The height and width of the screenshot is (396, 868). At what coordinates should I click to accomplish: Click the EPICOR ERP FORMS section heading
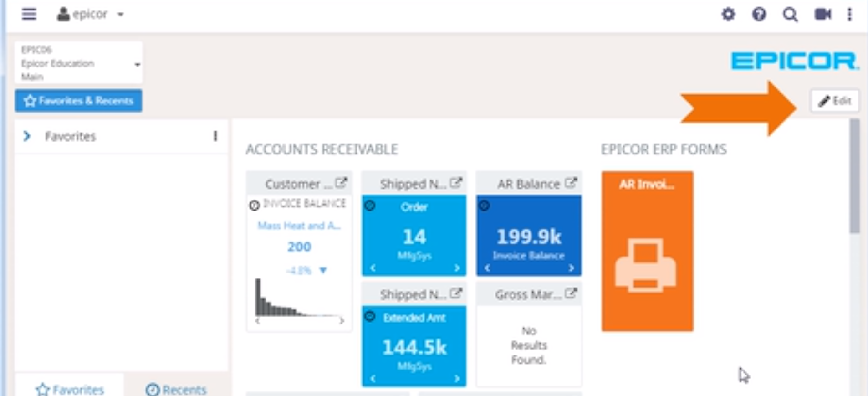click(664, 149)
